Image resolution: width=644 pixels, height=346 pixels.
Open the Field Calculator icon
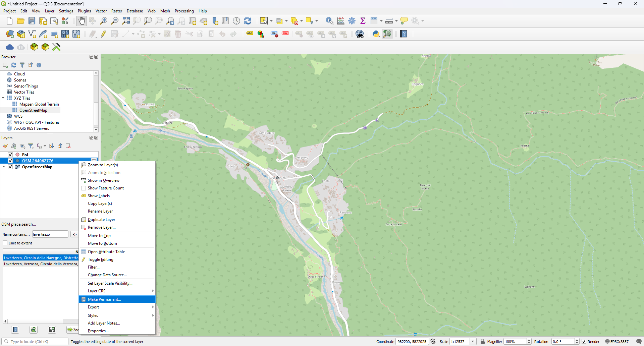341,21
